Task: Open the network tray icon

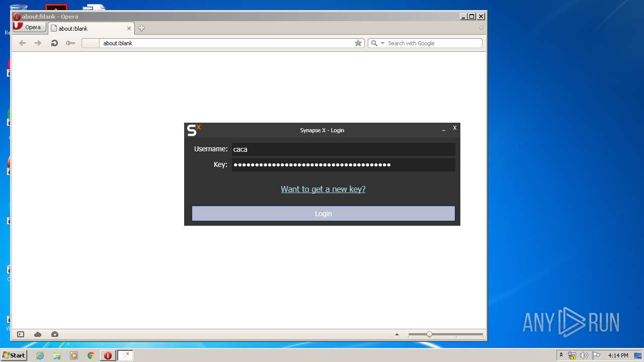Action: [572, 355]
